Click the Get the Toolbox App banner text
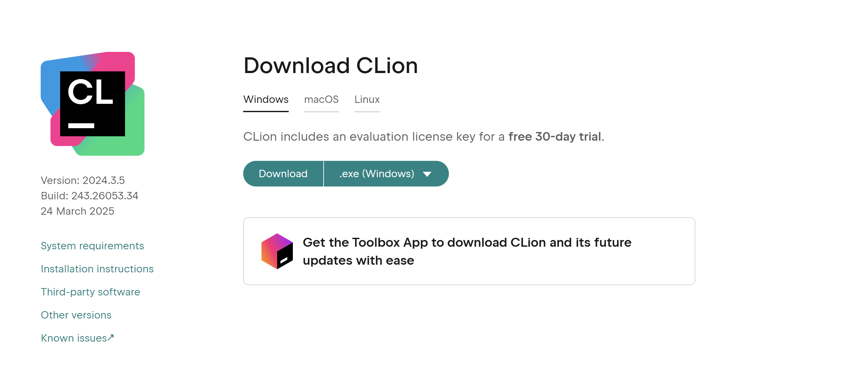 coord(467,251)
